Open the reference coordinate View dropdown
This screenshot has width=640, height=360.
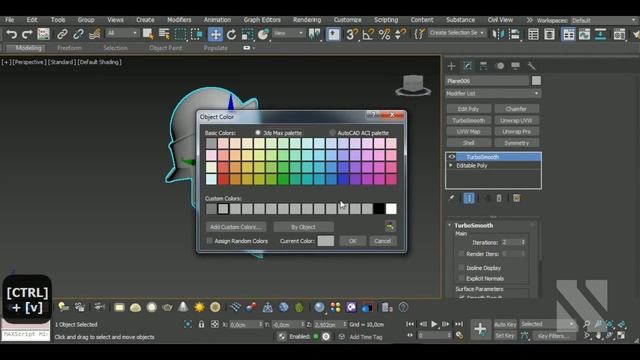click(289, 33)
